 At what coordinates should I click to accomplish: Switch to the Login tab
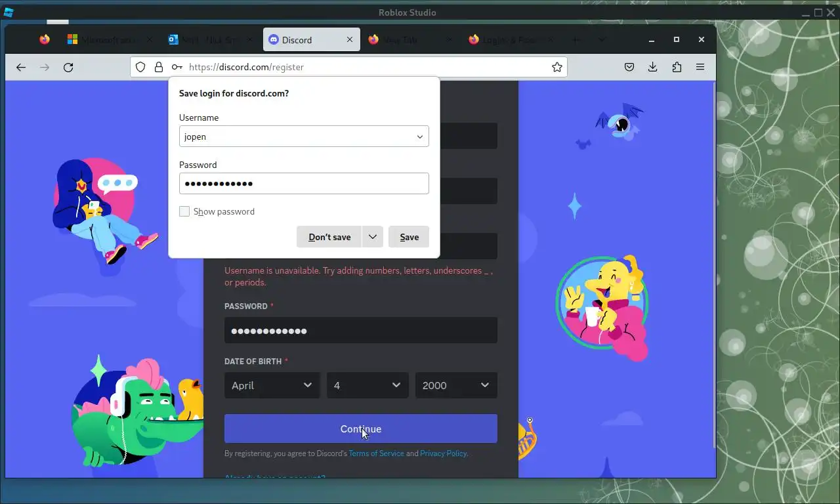click(x=511, y=40)
